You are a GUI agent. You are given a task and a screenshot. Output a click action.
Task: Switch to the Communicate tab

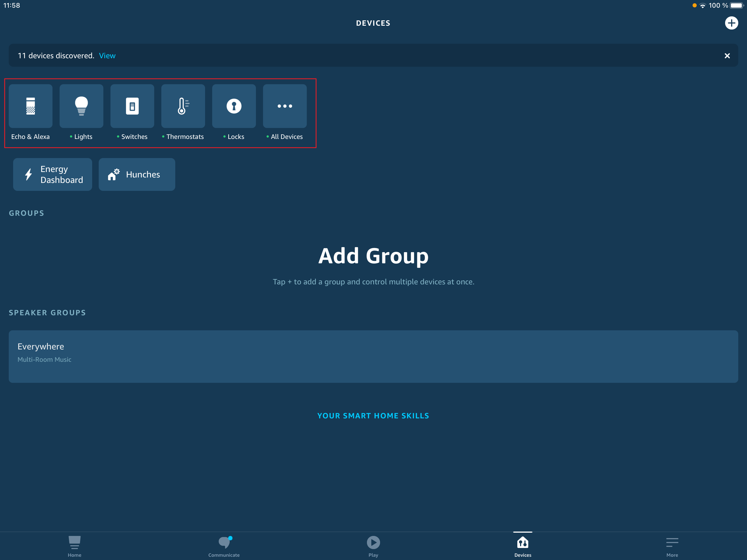pos(224,546)
